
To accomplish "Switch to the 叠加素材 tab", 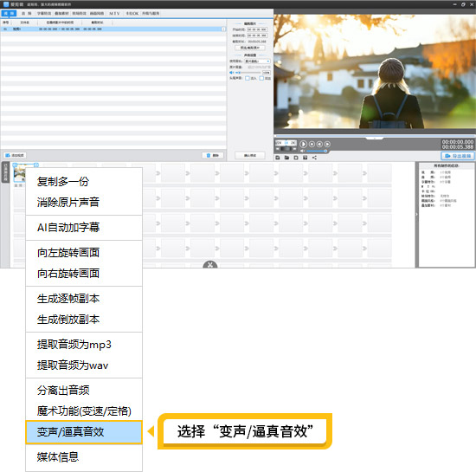I will pyautogui.click(x=61, y=13).
